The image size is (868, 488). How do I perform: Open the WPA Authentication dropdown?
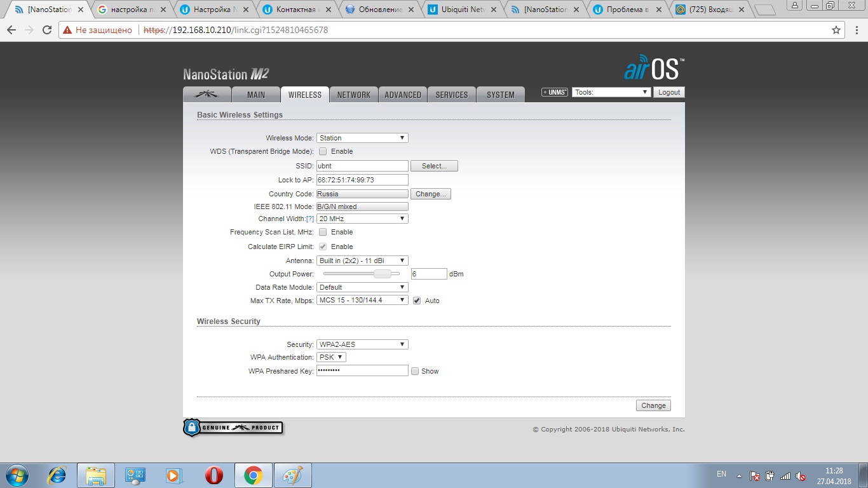(x=331, y=357)
